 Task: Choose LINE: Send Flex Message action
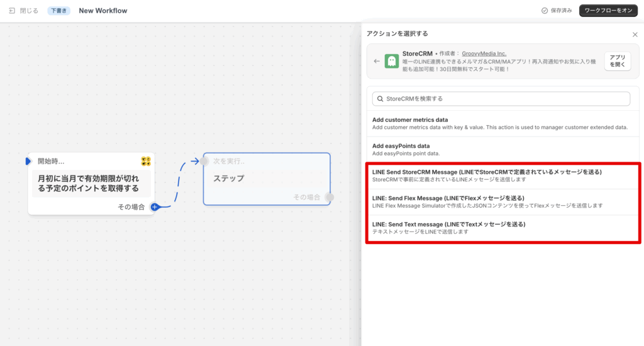click(x=502, y=201)
